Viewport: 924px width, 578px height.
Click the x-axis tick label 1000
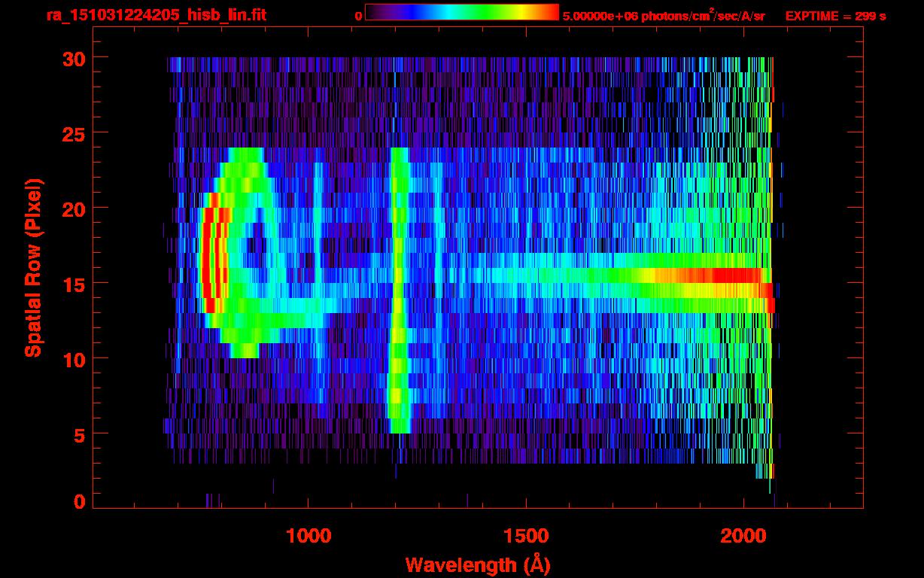(309, 536)
